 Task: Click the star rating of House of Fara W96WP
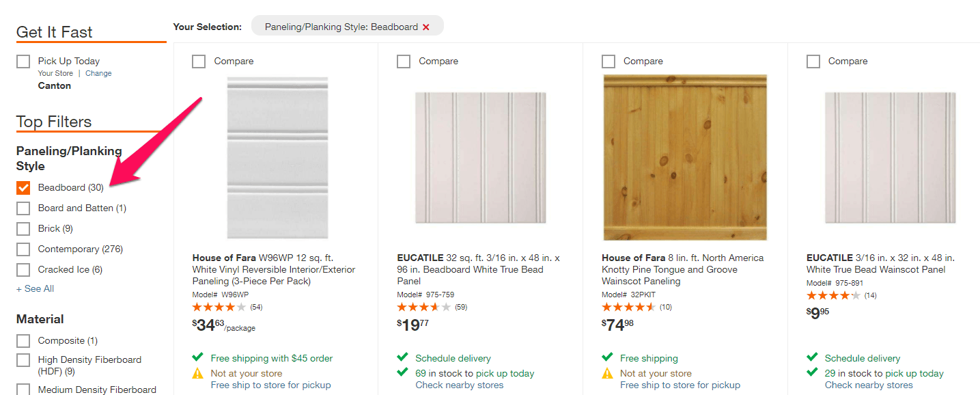pos(219,307)
